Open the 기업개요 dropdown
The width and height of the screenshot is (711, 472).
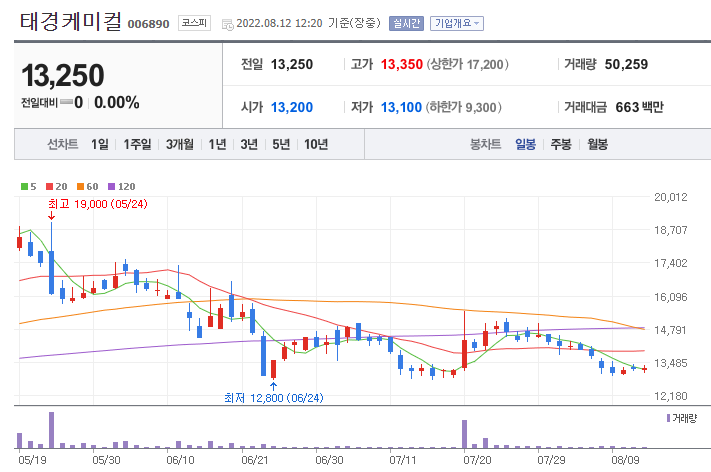click(x=457, y=23)
